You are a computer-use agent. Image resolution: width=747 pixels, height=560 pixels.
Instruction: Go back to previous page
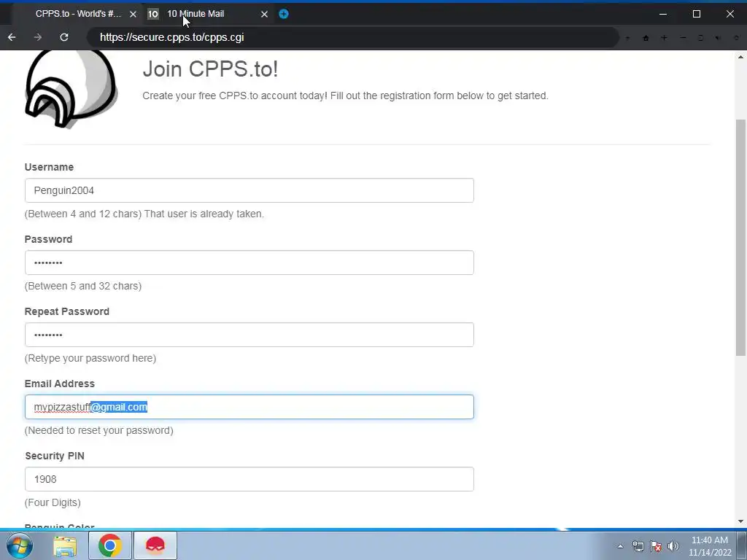coord(12,37)
